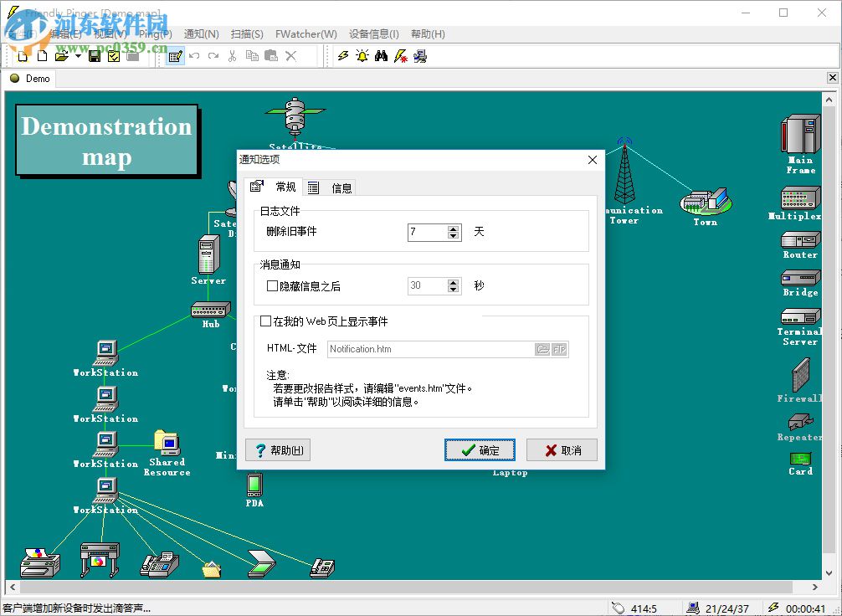Click the Copy icon on the toolbar

(x=251, y=56)
